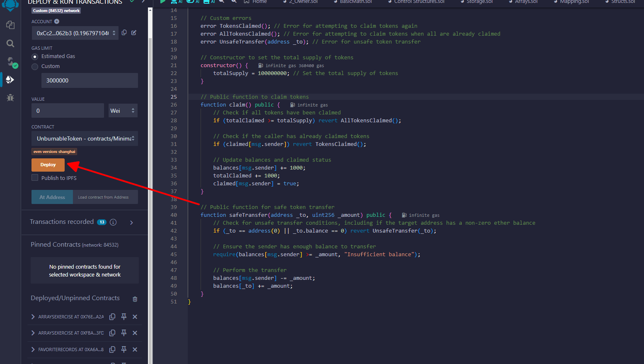
Task: Copy address of ARRAYSEXERCISE at 0X76E...A2A
Action: (112, 317)
